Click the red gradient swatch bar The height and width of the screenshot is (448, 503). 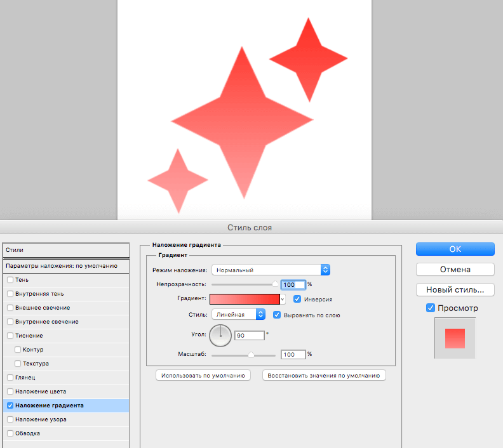click(245, 299)
